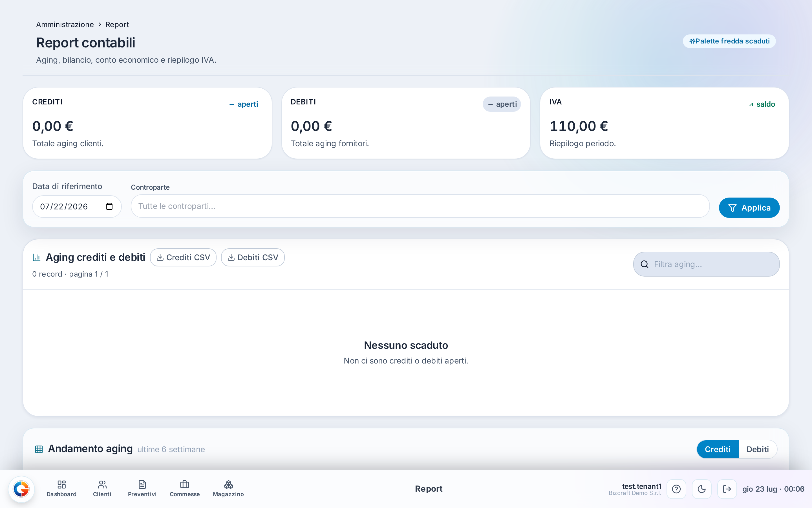812x508 pixels.
Task: Go to Dashboard in bottom navigation
Action: (x=61, y=489)
